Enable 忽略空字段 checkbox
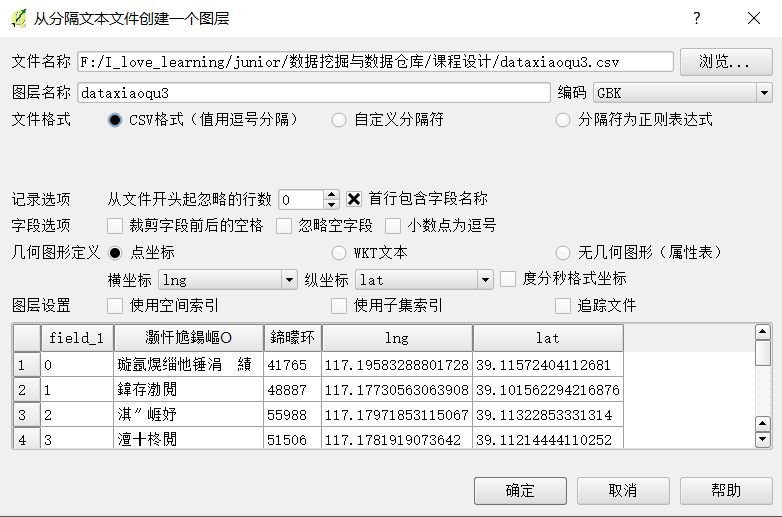 tap(284, 226)
